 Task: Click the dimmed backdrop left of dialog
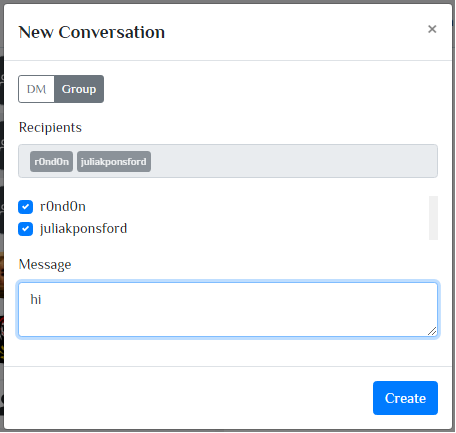[x=2, y=217]
